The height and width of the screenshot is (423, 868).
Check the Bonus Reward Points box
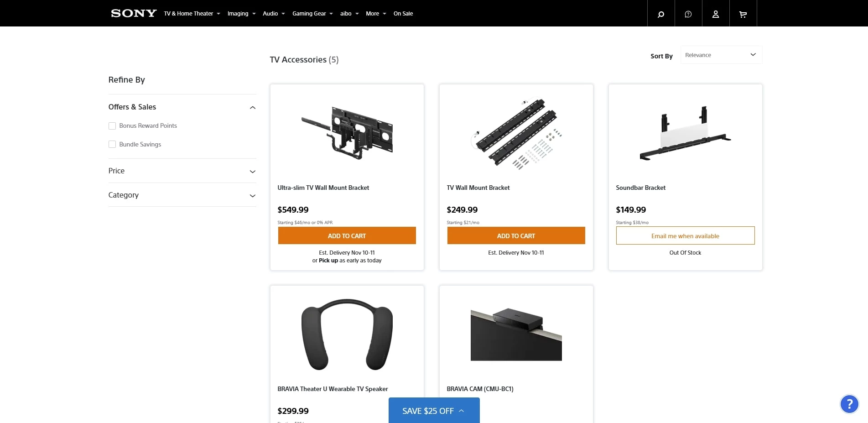click(x=112, y=126)
